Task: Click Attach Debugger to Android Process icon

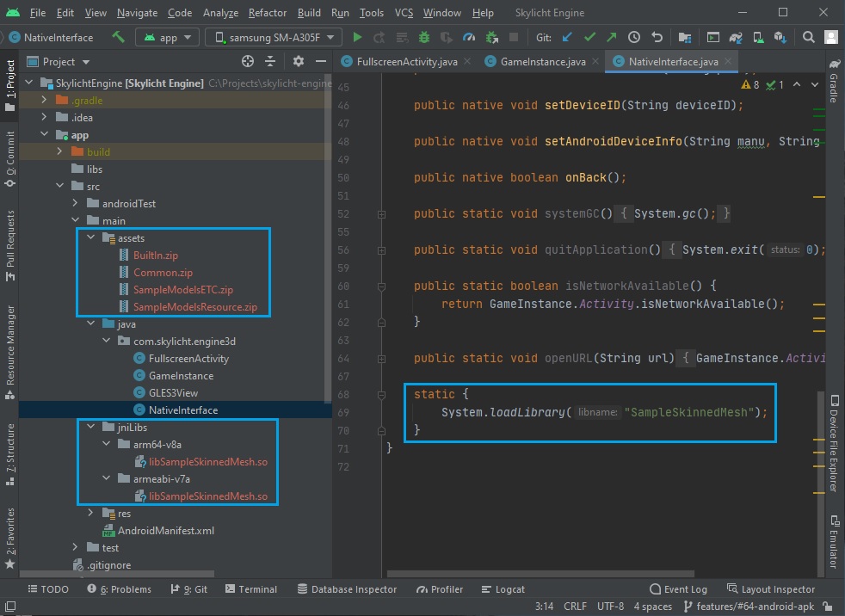Action: coord(491,37)
